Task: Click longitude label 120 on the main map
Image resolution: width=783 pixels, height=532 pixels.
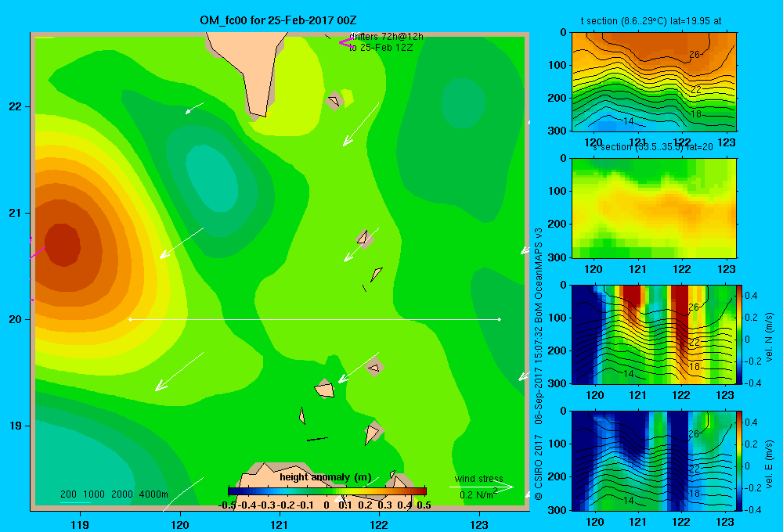Action: pyautogui.click(x=180, y=524)
